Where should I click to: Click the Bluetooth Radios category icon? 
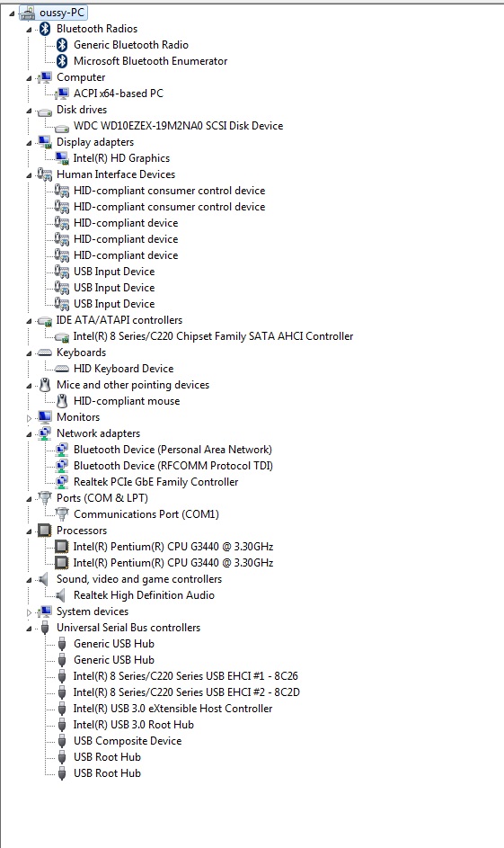pyautogui.click(x=46, y=29)
